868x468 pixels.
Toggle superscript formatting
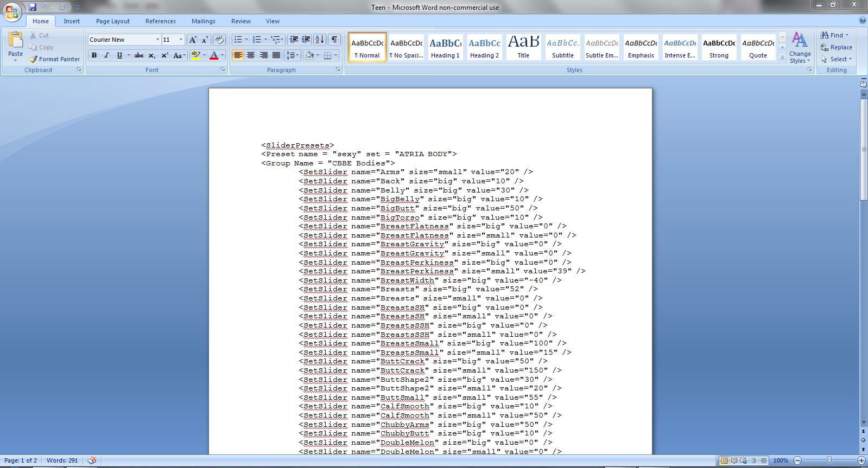[x=164, y=55]
